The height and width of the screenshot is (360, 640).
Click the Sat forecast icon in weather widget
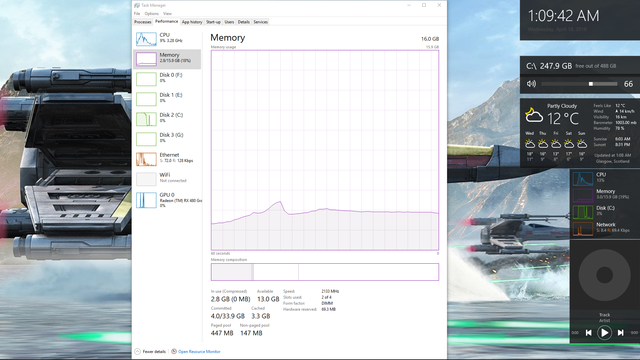569,144
